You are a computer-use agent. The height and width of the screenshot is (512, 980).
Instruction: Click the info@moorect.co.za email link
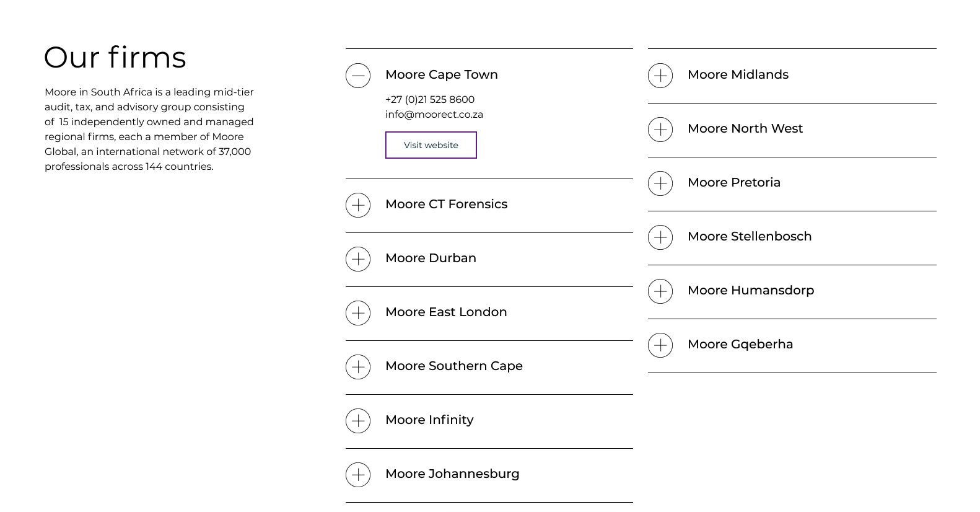(x=434, y=114)
